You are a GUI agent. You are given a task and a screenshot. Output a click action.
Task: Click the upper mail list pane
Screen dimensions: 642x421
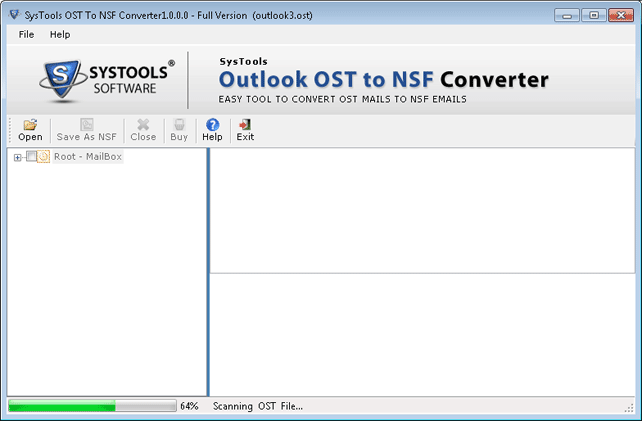pyautogui.click(x=422, y=210)
